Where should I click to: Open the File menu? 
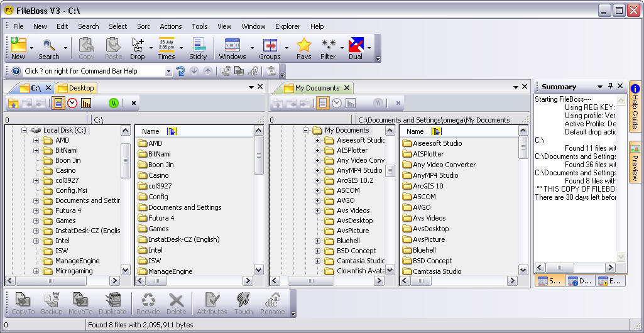pos(18,26)
